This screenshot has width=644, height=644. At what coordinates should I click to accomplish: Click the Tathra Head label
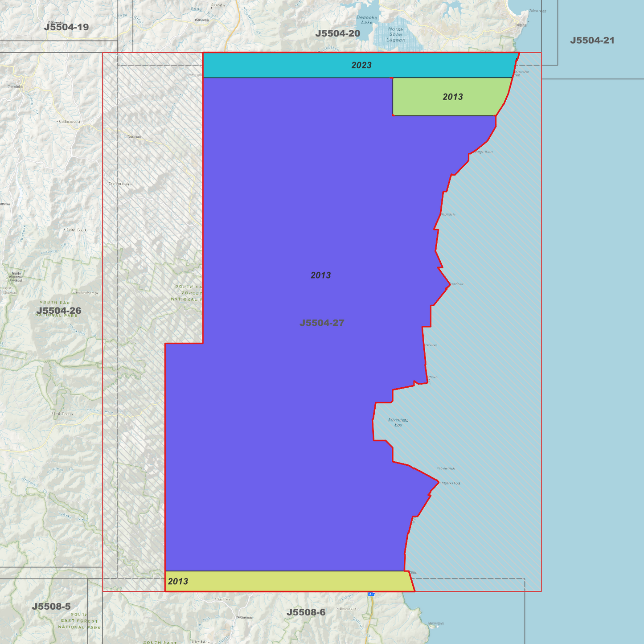[x=537, y=11]
